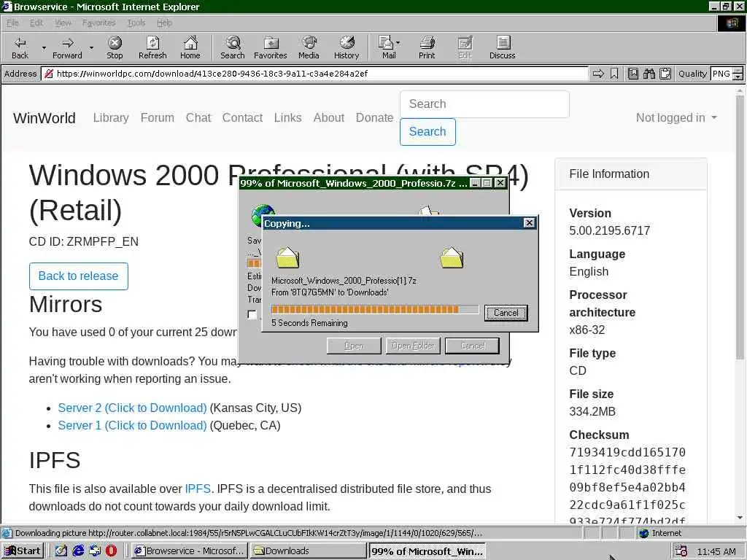Go to the Home page
The height and width of the screenshot is (560, 747).
click(190, 47)
